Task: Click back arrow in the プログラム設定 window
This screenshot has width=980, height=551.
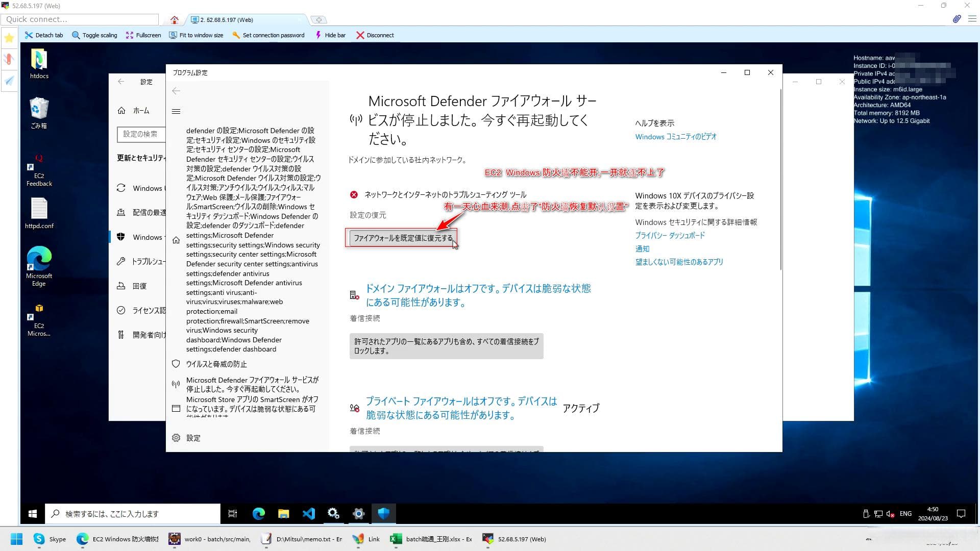Action: (x=176, y=91)
